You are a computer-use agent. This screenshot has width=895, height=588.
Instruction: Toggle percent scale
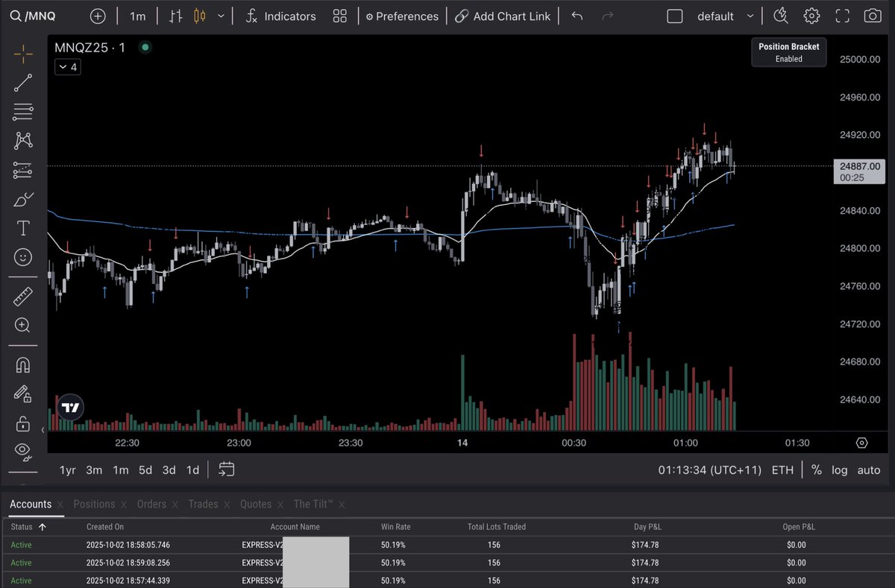pos(817,470)
